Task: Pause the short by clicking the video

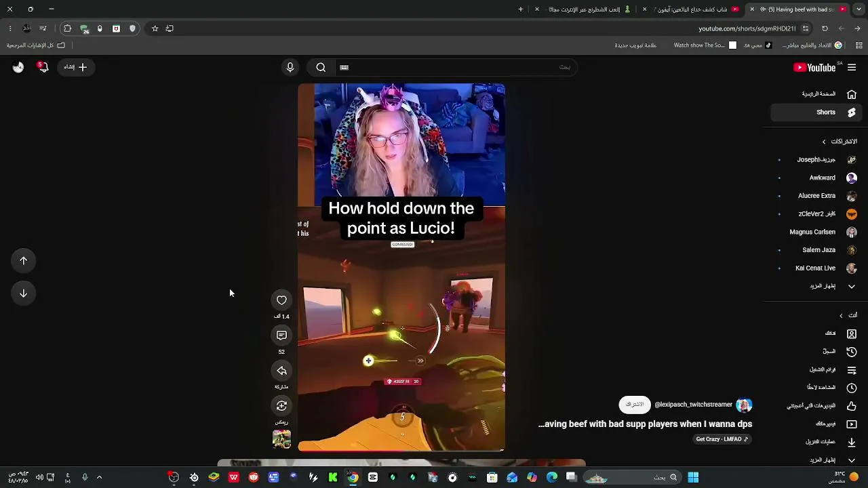Action: click(401, 267)
